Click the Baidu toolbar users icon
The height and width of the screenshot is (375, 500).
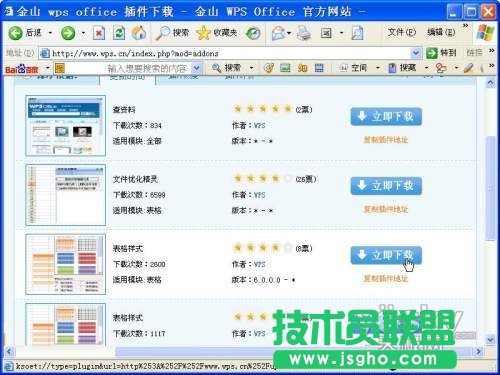click(x=441, y=68)
